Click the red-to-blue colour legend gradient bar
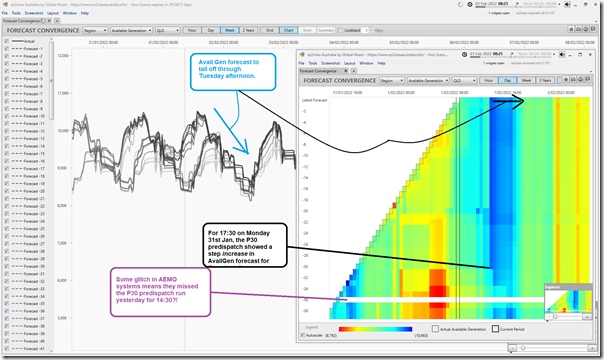The image size is (604, 360). click(x=375, y=329)
